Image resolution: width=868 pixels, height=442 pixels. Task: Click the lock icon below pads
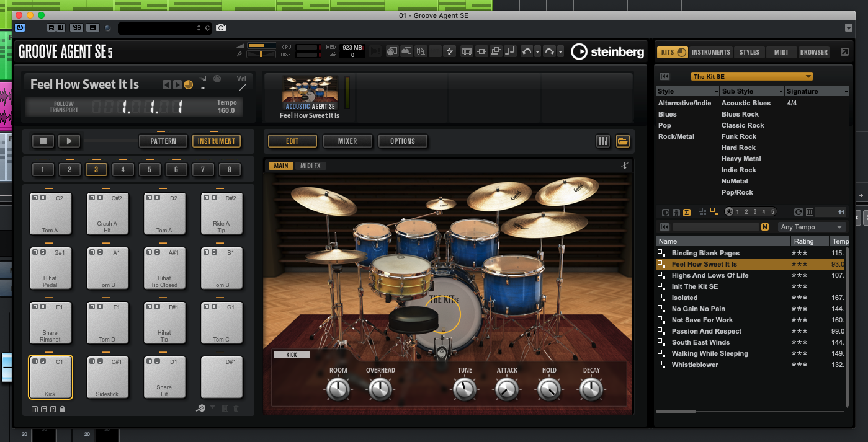pyautogui.click(x=63, y=409)
